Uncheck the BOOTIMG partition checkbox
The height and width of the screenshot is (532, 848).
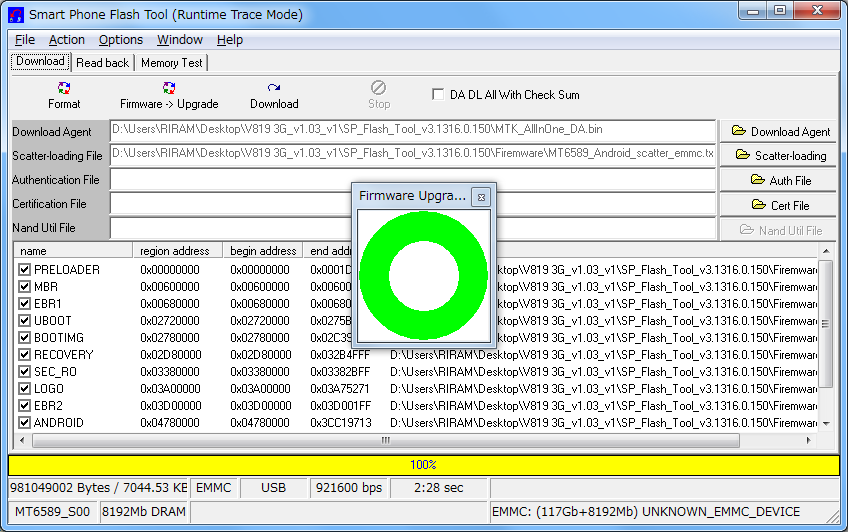[x=24, y=337]
